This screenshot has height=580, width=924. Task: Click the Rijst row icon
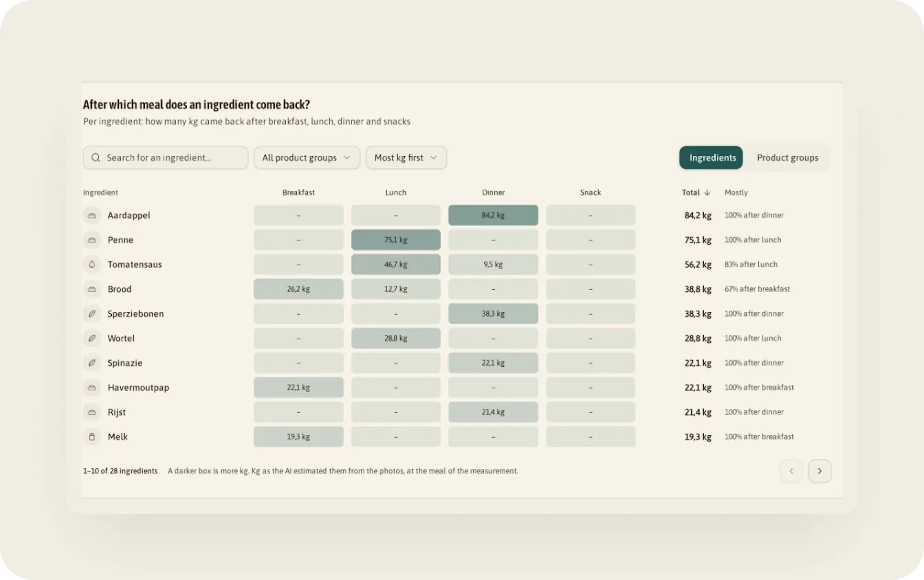(92, 412)
